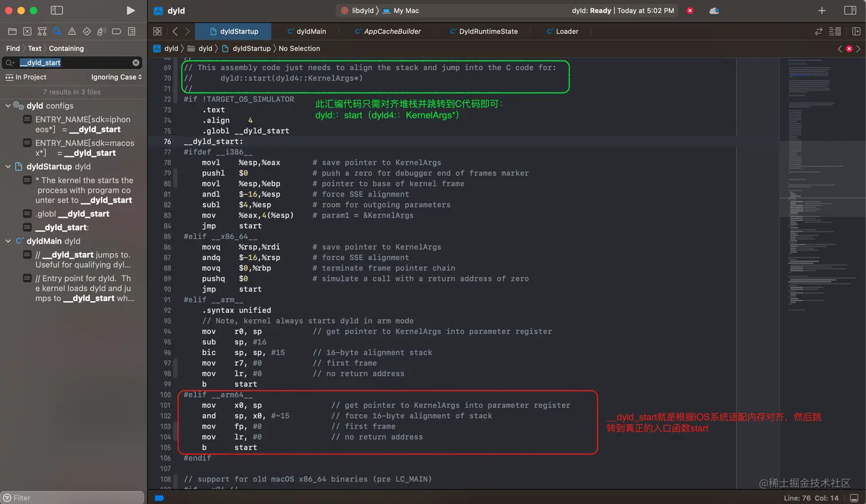Switch to the DyldRuntimeState tab

[x=483, y=31]
